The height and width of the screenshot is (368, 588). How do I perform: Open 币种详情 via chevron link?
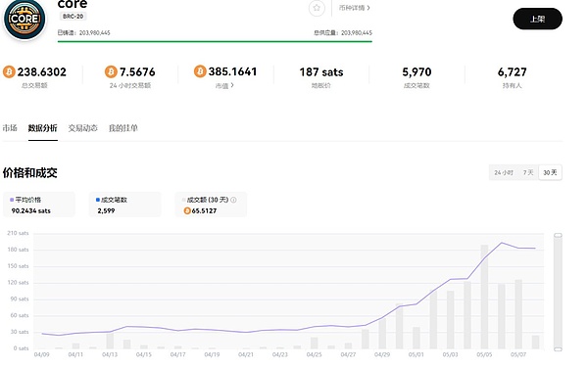pyautogui.click(x=355, y=8)
